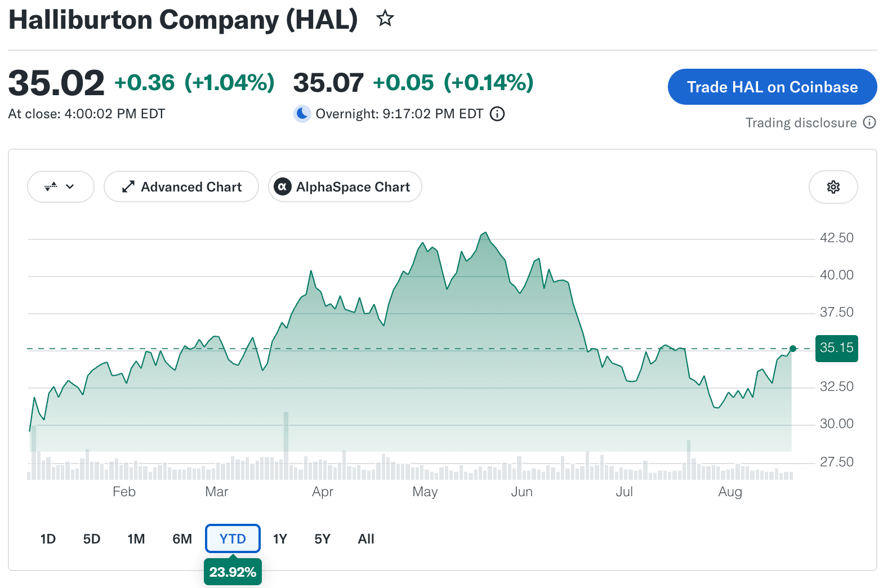Click the Halliburton Company (HAL) heading

tap(183, 20)
